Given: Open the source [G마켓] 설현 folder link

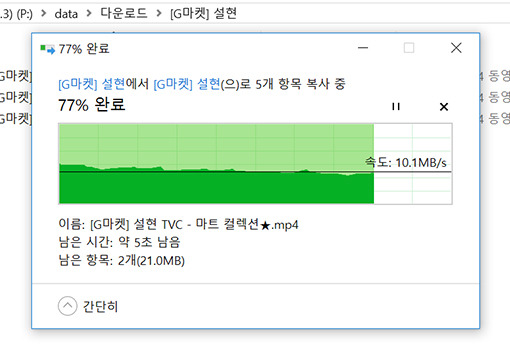Looking at the screenshot, I should [x=92, y=84].
